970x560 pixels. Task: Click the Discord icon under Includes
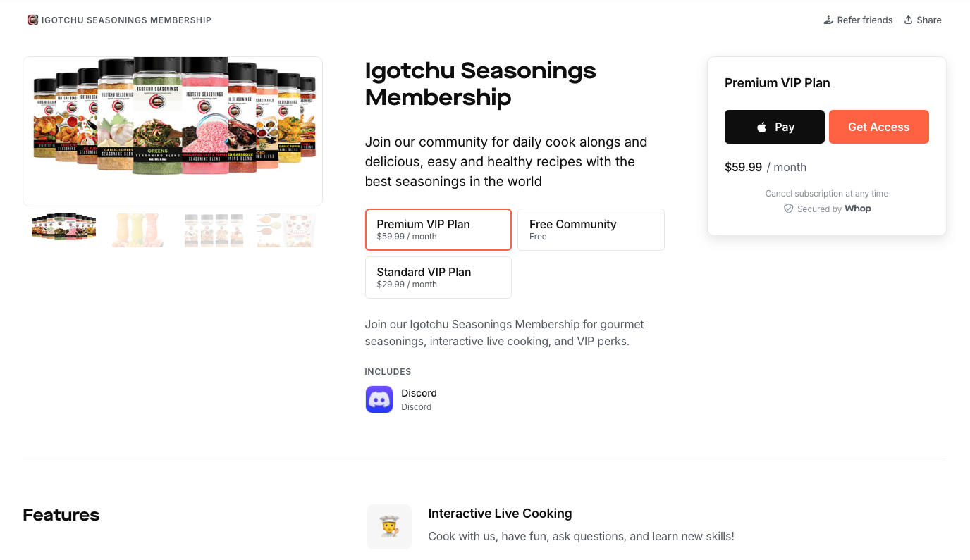coord(379,399)
